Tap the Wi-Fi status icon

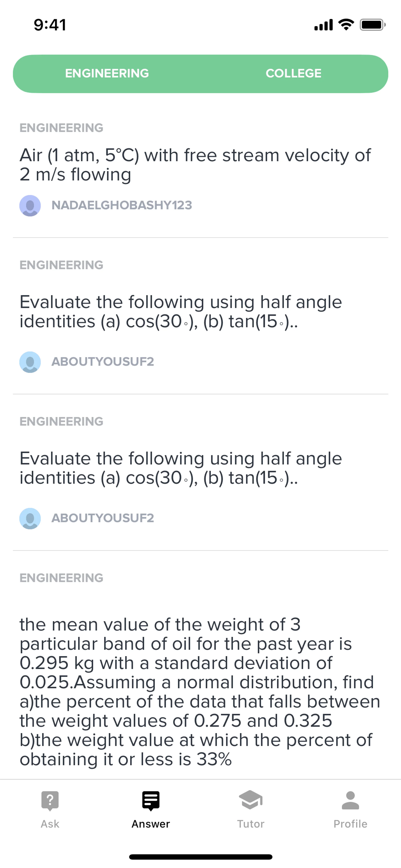(x=346, y=25)
